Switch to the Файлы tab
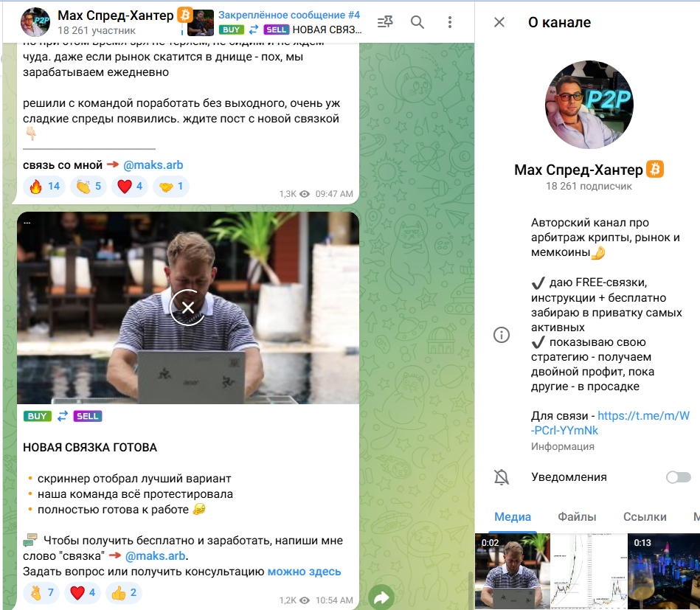This screenshot has width=700, height=610. click(578, 517)
